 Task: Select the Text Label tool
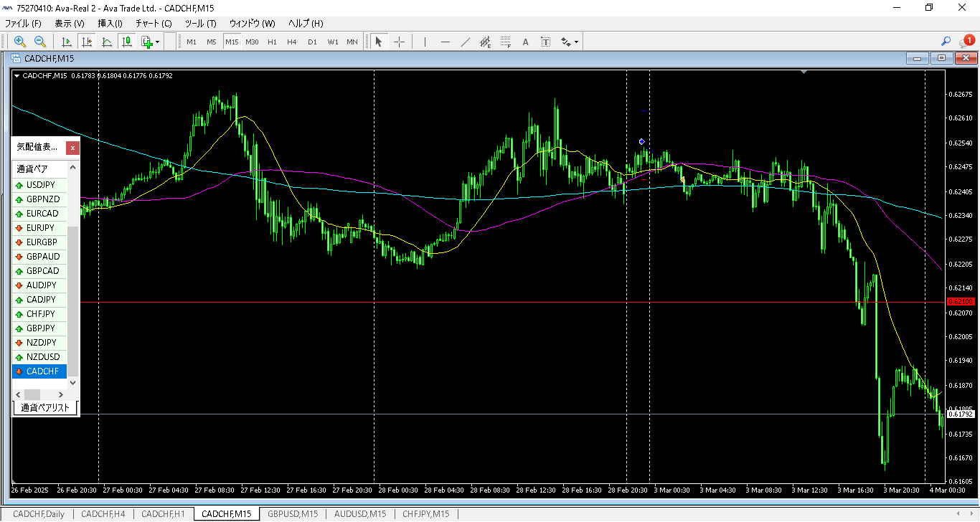(545, 42)
